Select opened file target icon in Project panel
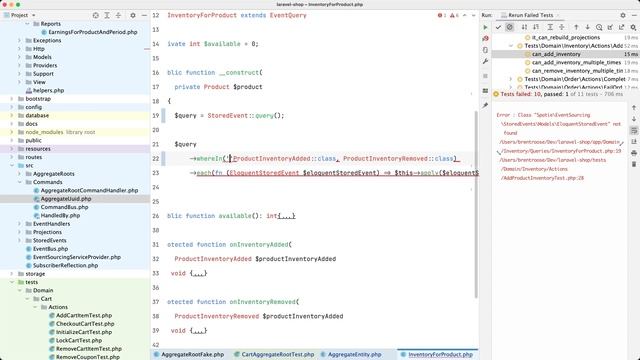The image size is (640, 360). (96, 15)
